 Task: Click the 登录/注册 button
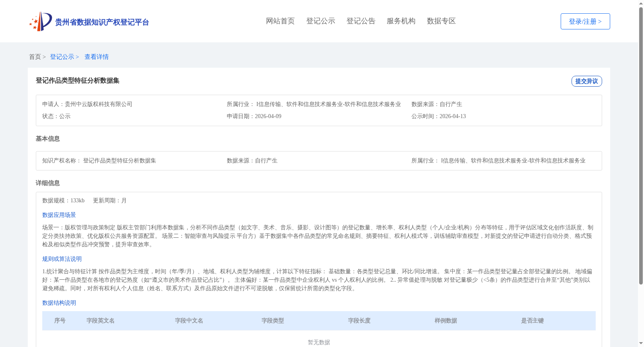click(585, 21)
